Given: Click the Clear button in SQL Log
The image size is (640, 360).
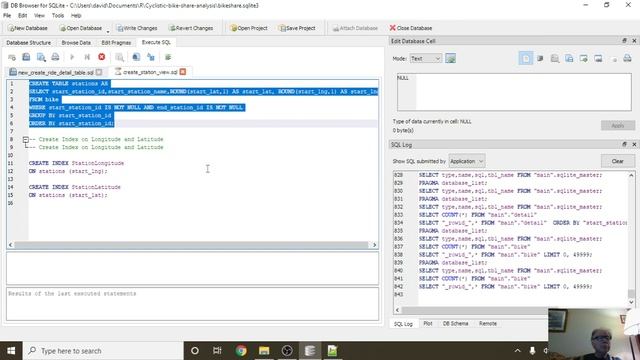Looking at the screenshot, I should (618, 161).
